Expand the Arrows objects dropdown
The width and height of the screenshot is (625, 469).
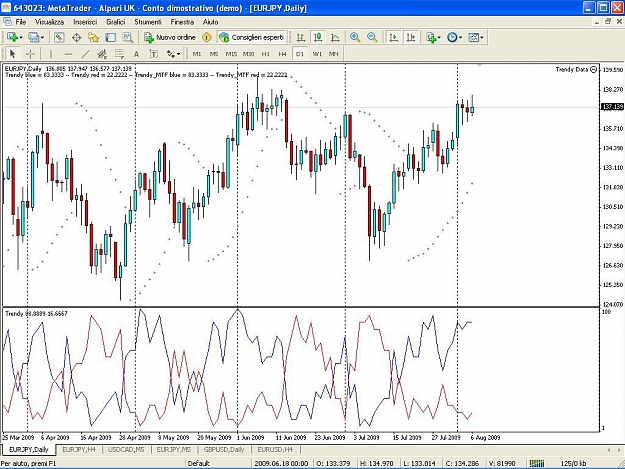tap(179, 54)
